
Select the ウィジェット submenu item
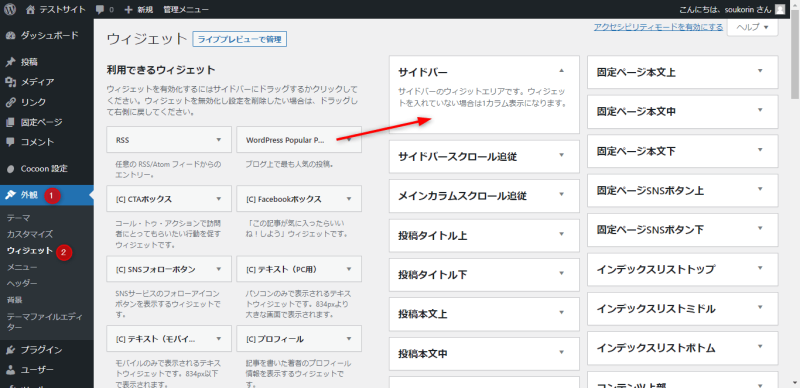30,251
